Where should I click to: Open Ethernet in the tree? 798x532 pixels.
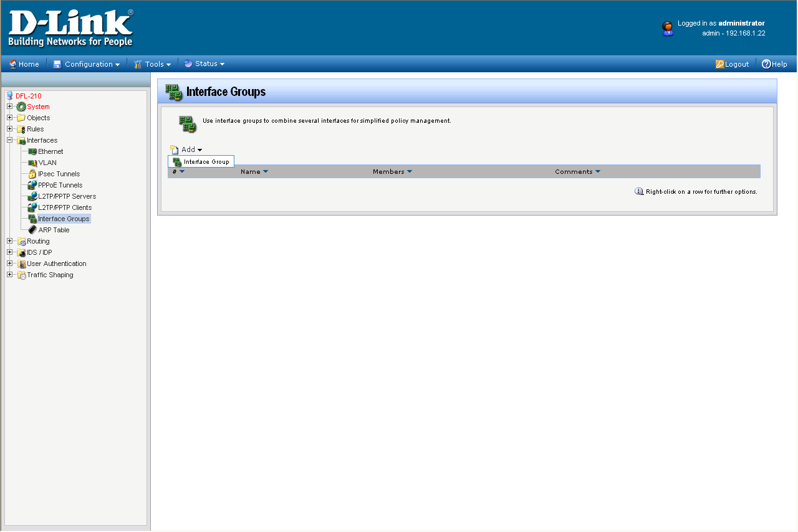tap(50, 152)
